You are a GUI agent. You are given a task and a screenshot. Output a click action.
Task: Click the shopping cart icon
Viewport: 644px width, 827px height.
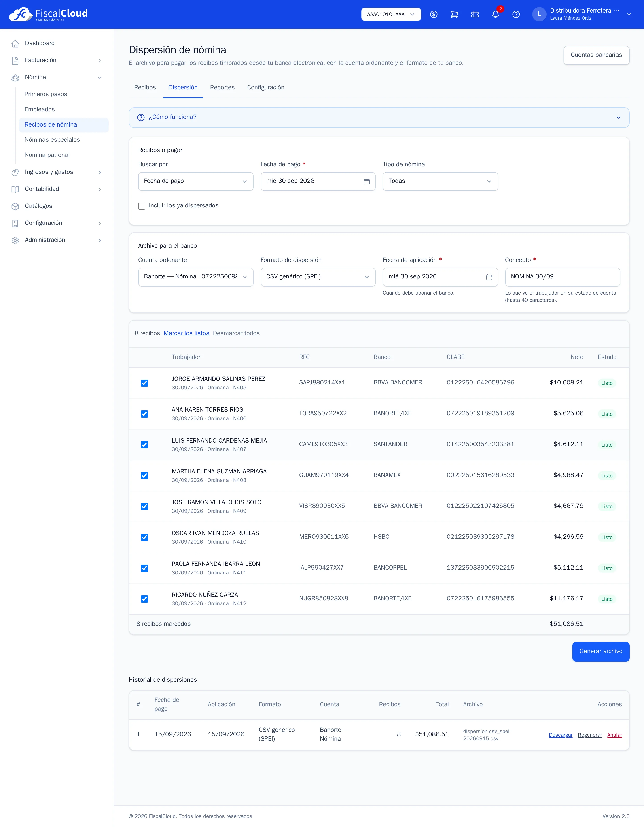coord(454,14)
